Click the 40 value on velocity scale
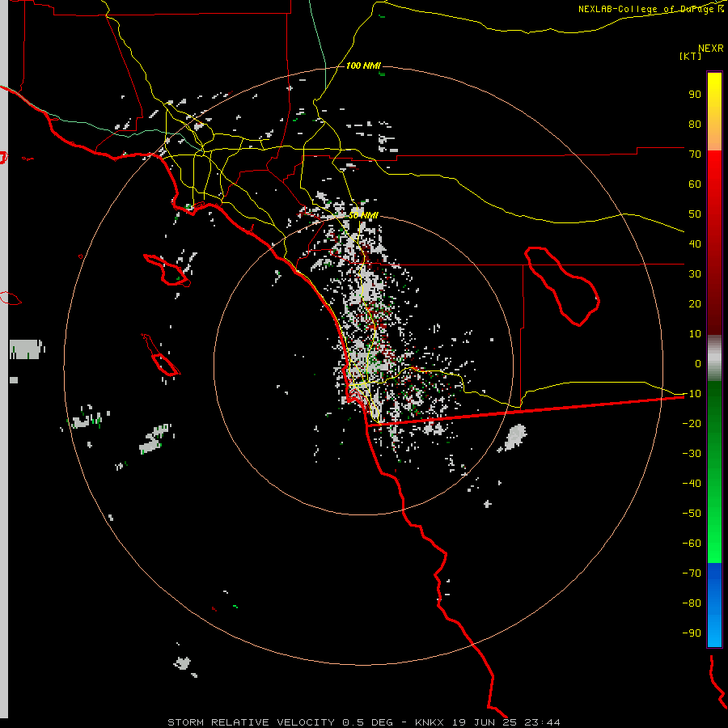 (x=695, y=243)
